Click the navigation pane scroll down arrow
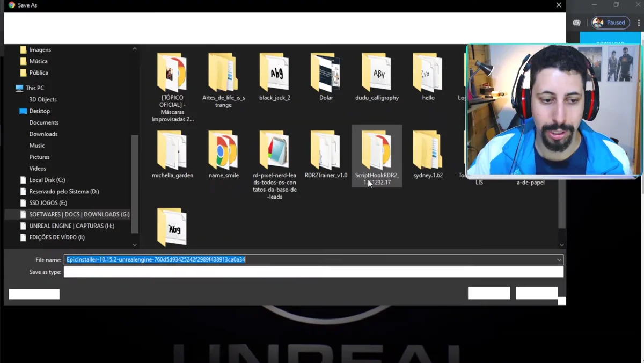Screen dimensions: 644x363 pos(135,245)
